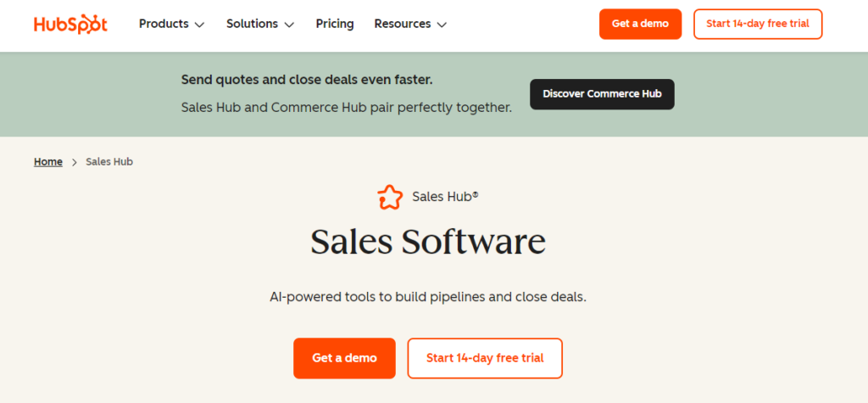Follow the Home breadcrumb link
Image resolution: width=868 pixels, height=403 pixels.
click(x=48, y=162)
